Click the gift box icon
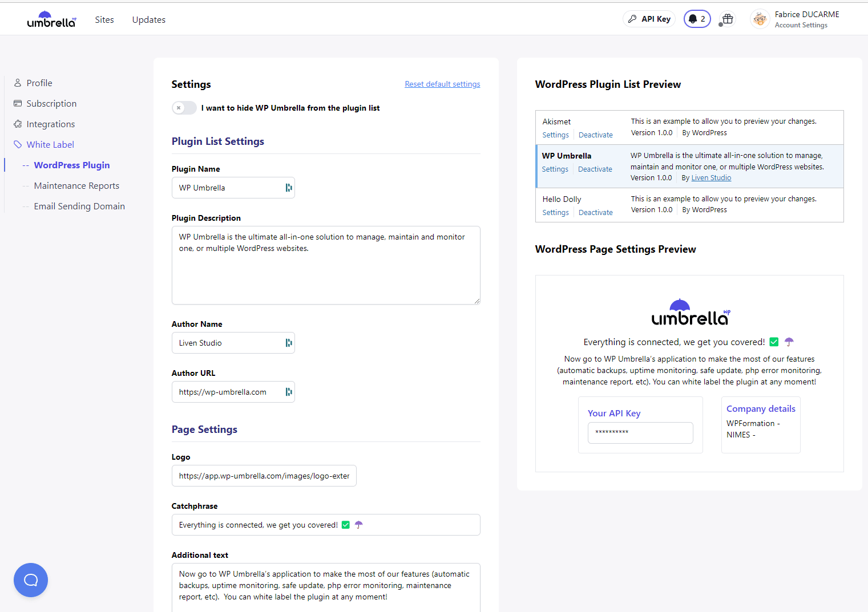 click(727, 19)
